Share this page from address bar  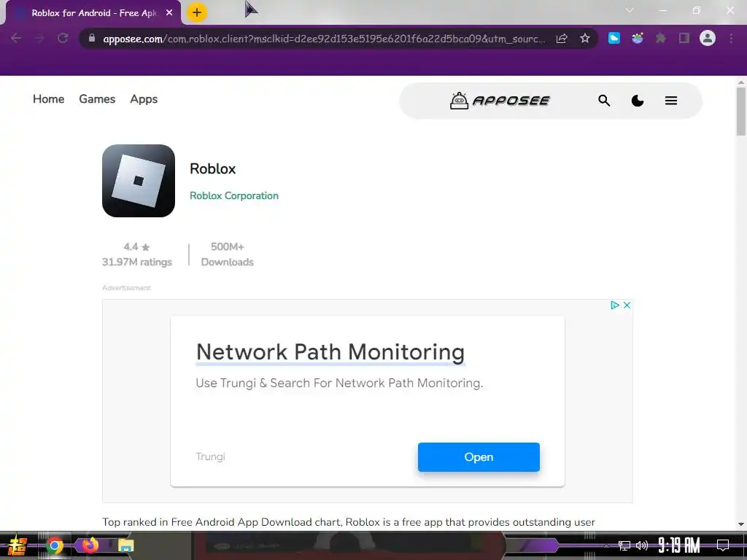click(562, 38)
